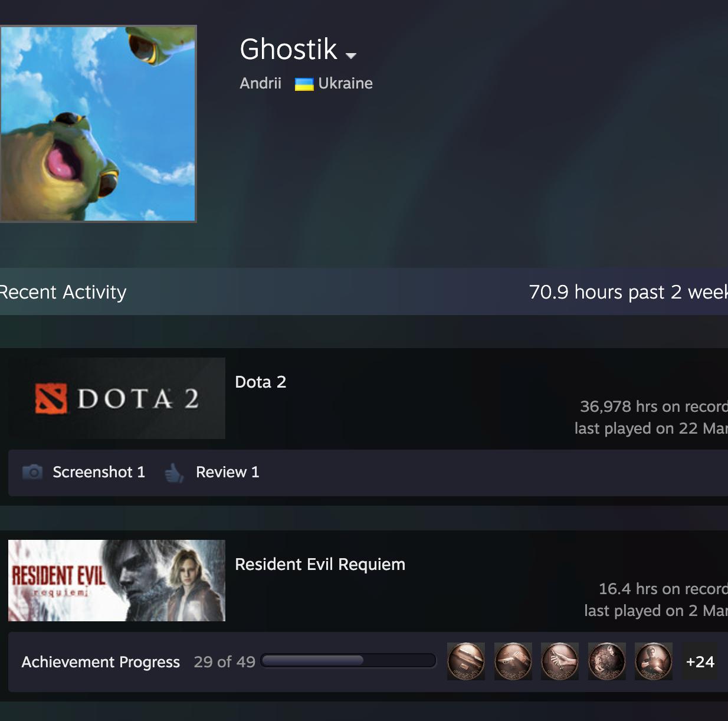This screenshot has height=721, width=728.
Task: Open the Dota 2 game banner
Action: click(117, 398)
